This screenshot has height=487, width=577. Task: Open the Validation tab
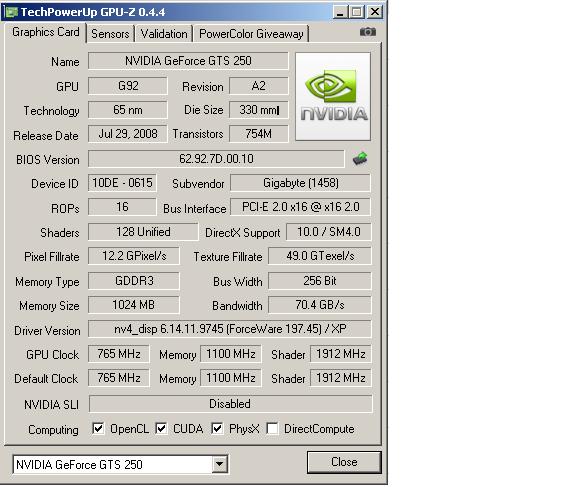(164, 34)
